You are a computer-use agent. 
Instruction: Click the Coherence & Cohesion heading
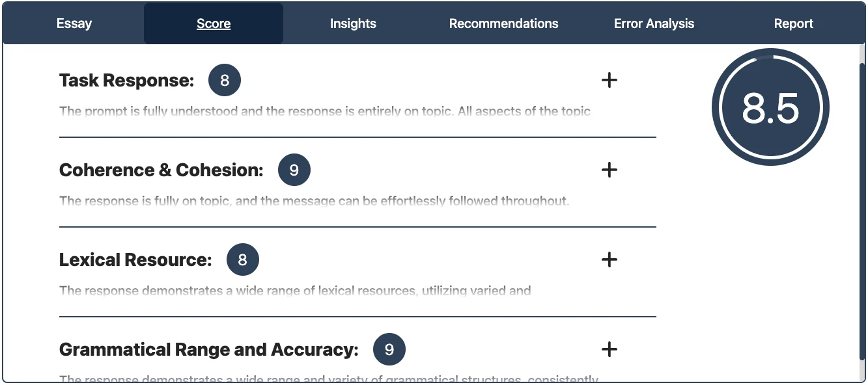(161, 170)
